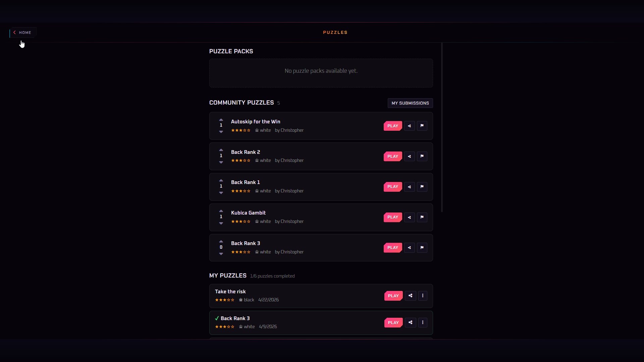Flag the Back Rank 2 puzzle
The image size is (644, 362).
[422, 156]
